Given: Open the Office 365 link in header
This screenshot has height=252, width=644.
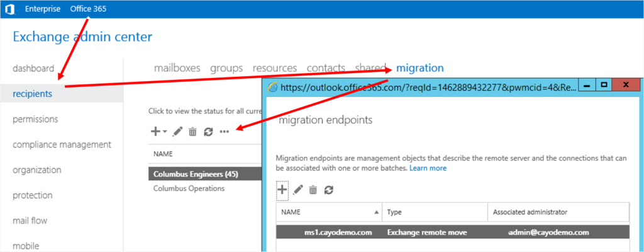Looking at the screenshot, I should [x=88, y=9].
